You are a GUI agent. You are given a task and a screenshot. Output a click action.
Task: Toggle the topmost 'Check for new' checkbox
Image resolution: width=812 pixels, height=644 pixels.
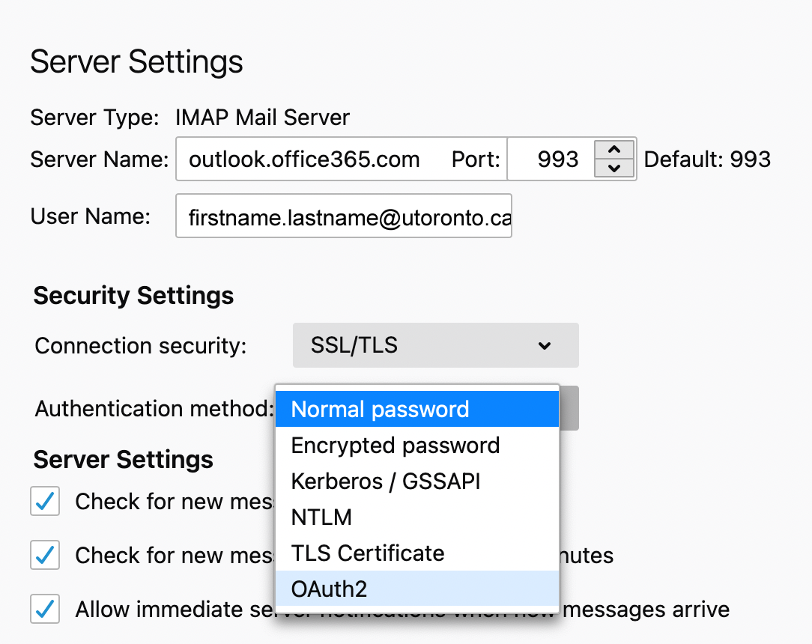[45, 501]
